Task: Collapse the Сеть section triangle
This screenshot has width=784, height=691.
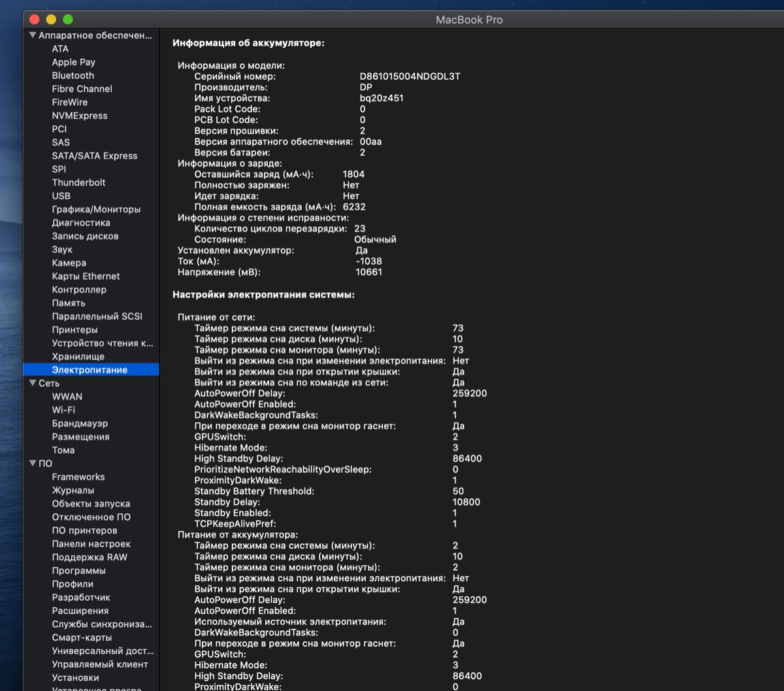Action: click(x=33, y=383)
